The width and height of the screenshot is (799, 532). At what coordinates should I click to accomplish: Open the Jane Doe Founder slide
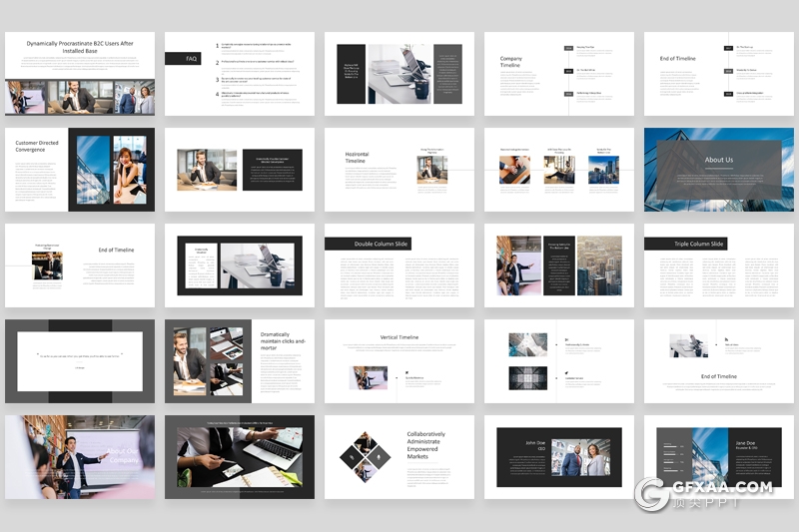click(x=718, y=457)
